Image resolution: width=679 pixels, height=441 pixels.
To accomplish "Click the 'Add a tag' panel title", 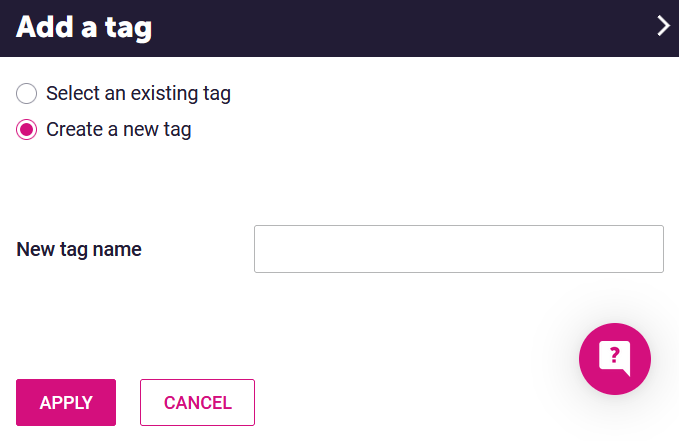I will [84, 27].
